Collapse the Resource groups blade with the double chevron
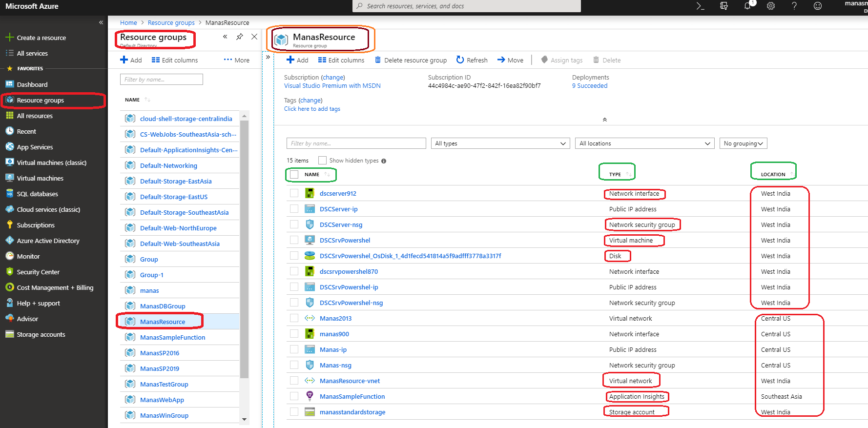 pyautogui.click(x=225, y=37)
